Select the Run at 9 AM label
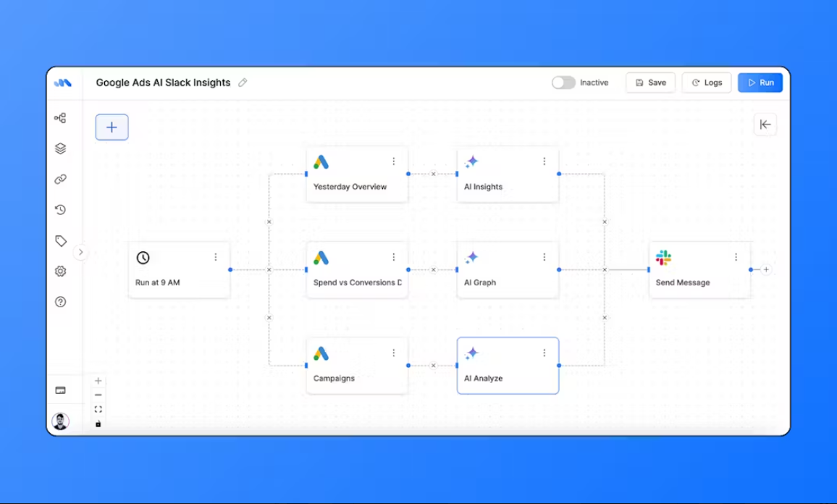 click(157, 282)
